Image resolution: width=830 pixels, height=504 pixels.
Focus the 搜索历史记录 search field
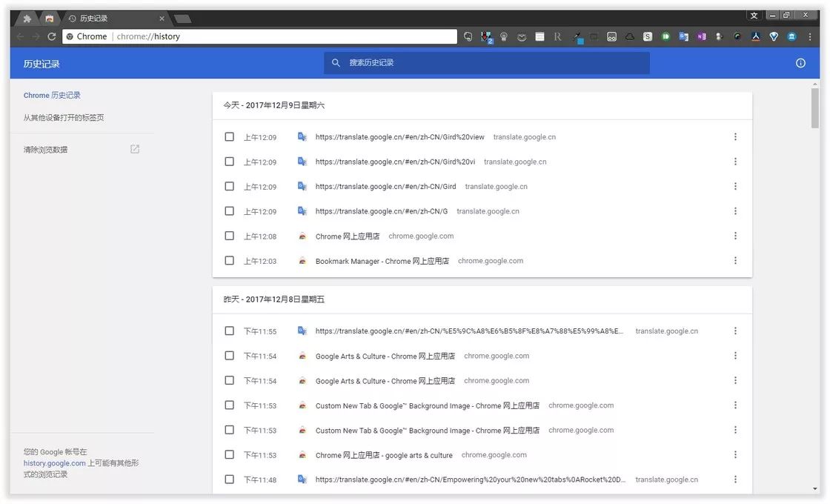click(486, 63)
